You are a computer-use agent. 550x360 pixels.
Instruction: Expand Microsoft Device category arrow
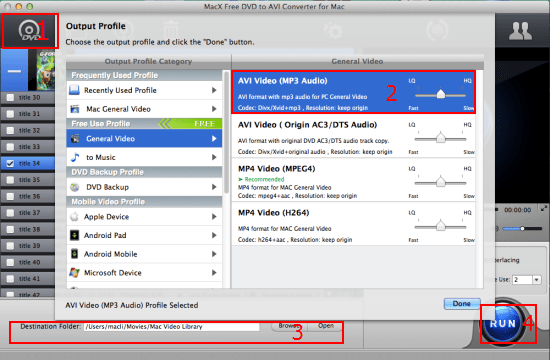pyautogui.click(x=214, y=273)
